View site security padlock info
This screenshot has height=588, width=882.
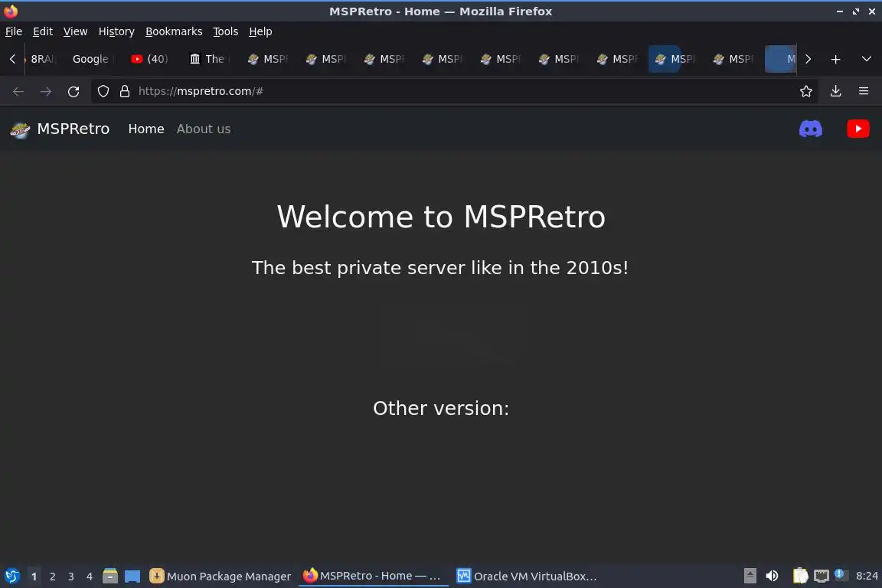[x=125, y=91]
